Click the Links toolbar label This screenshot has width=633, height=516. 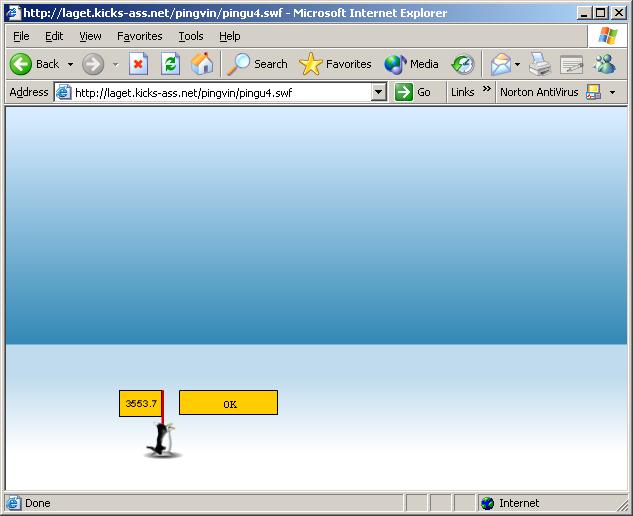point(463,92)
